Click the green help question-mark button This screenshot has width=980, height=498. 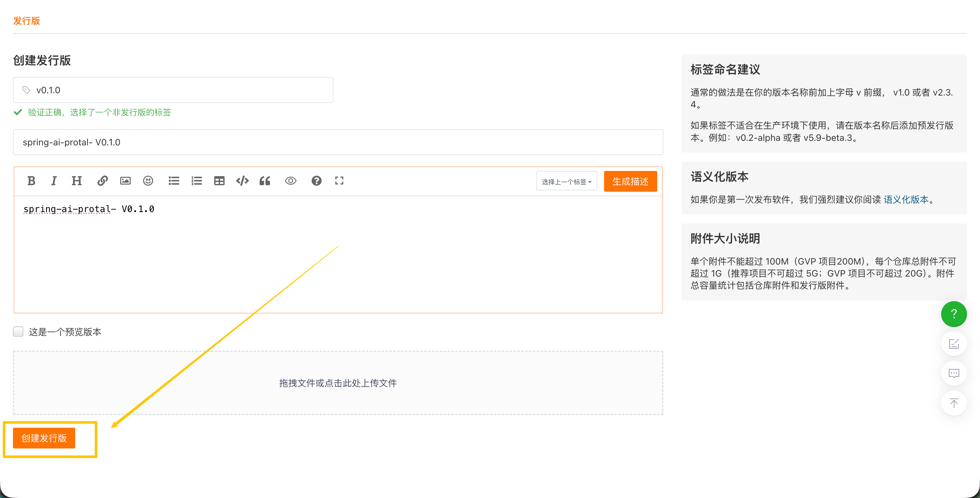click(953, 314)
